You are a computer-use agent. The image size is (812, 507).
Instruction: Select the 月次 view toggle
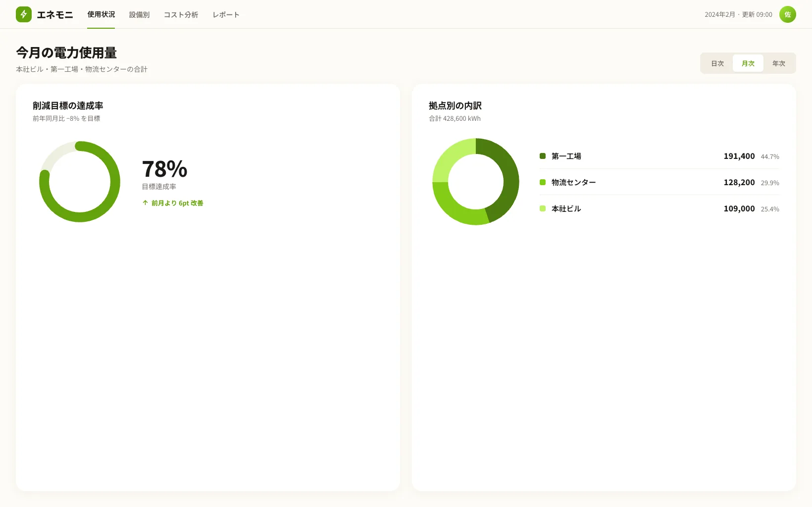click(x=748, y=63)
